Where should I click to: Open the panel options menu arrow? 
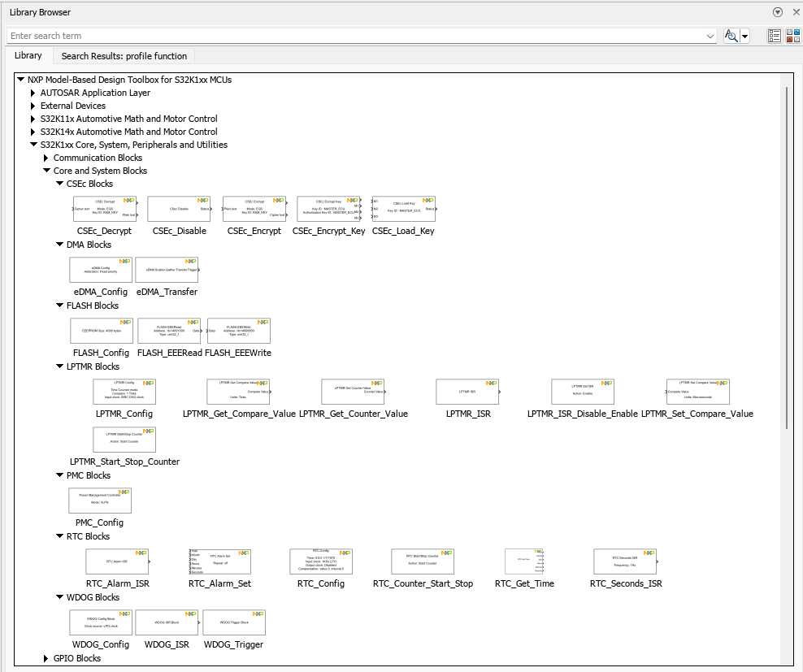click(778, 12)
